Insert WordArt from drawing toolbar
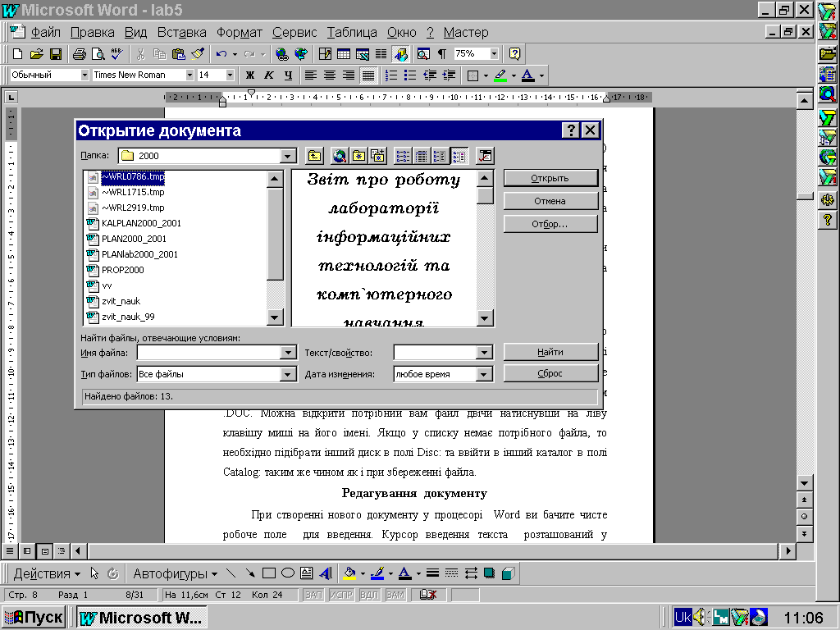 [325, 573]
